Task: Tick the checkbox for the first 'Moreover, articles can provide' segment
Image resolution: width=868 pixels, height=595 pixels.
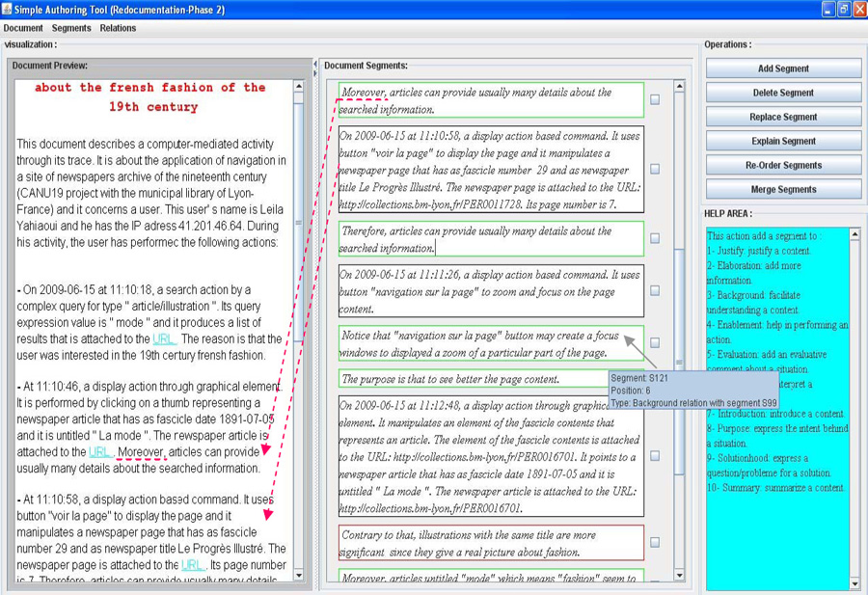Action: tap(655, 99)
